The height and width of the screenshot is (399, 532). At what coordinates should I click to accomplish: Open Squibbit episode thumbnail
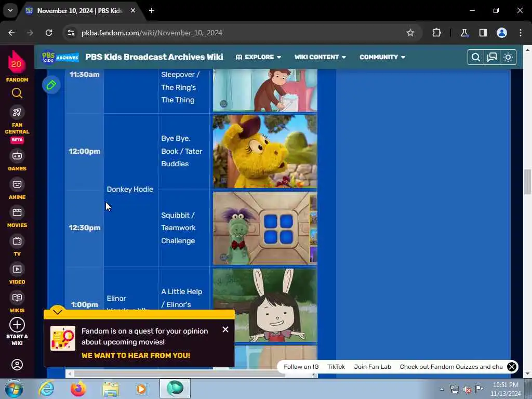point(265,228)
